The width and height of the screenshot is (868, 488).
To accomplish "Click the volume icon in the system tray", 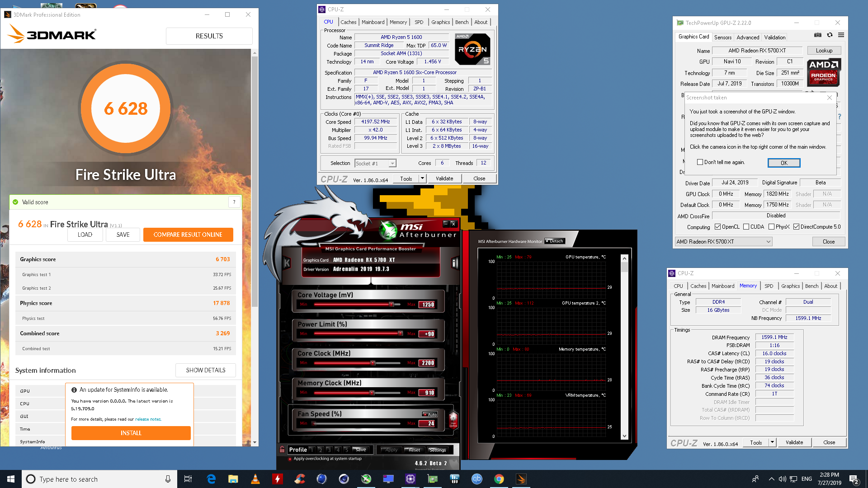I will click(x=782, y=479).
